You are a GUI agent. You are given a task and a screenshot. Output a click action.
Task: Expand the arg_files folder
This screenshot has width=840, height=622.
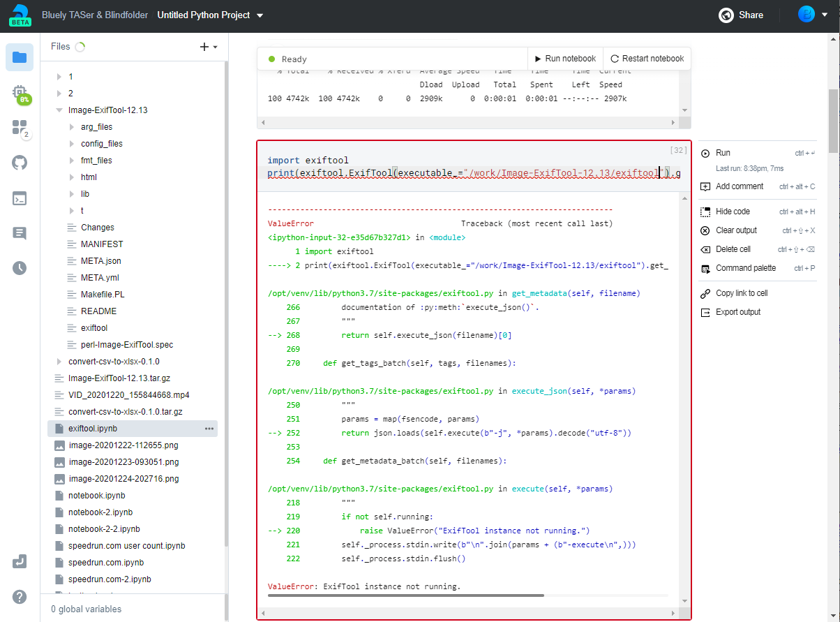pos(72,126)
